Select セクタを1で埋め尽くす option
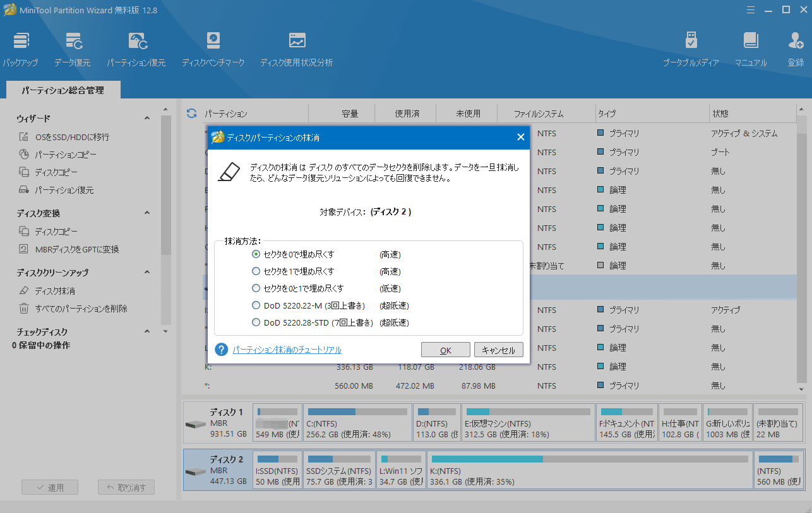Screen dimensions: 812x513 256,271
